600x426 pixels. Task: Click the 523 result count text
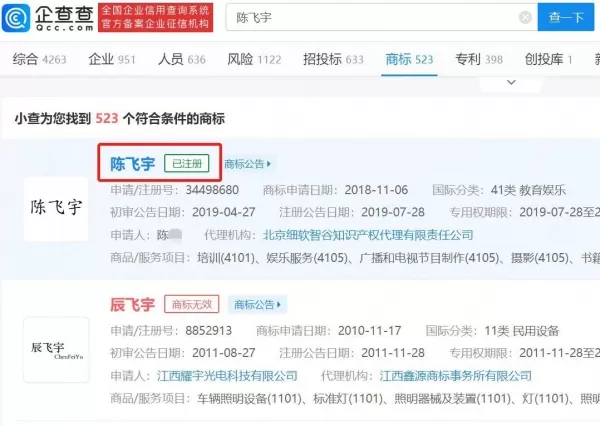(x=106, y=118)
